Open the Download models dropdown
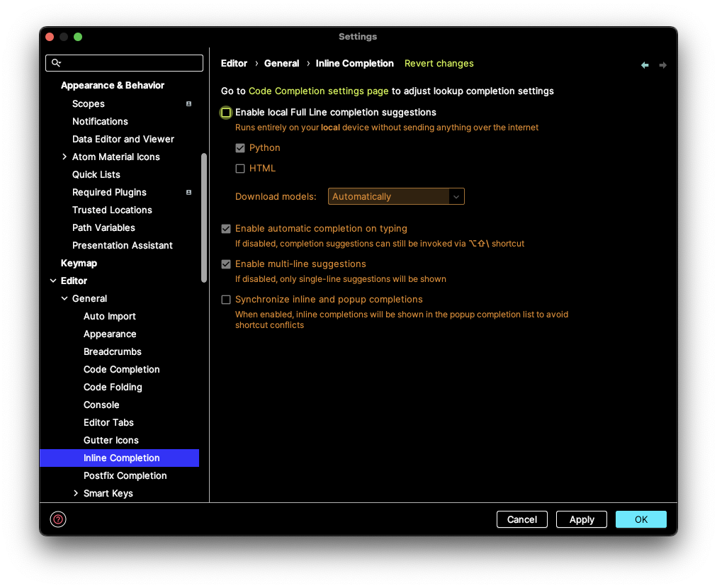This screenshot has height=588, width=717. click(x=396, y=196)
